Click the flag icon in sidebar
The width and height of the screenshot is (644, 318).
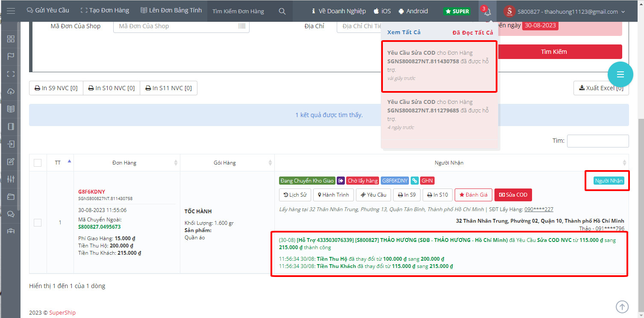11,56
